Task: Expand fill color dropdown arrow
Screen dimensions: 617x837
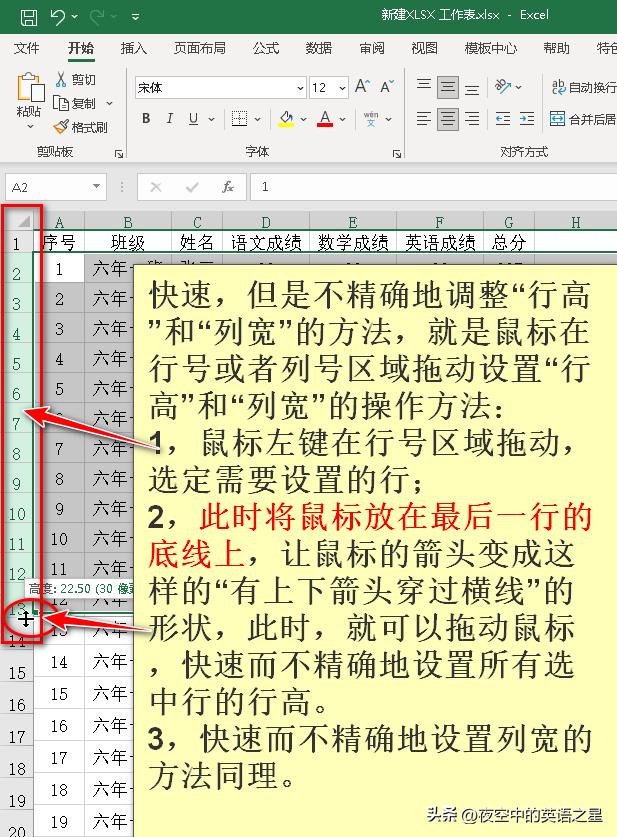Action: (303, 119)
